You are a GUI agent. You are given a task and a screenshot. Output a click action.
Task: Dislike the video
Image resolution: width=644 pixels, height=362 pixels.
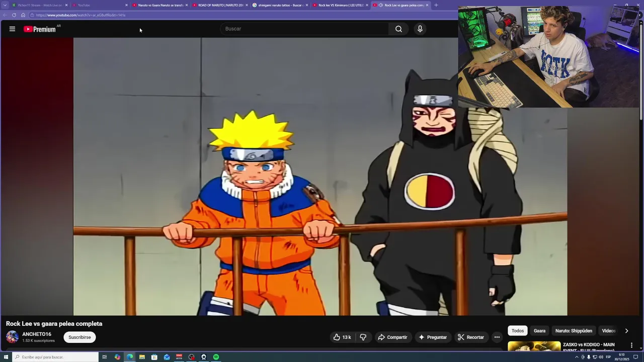[363, 337]
